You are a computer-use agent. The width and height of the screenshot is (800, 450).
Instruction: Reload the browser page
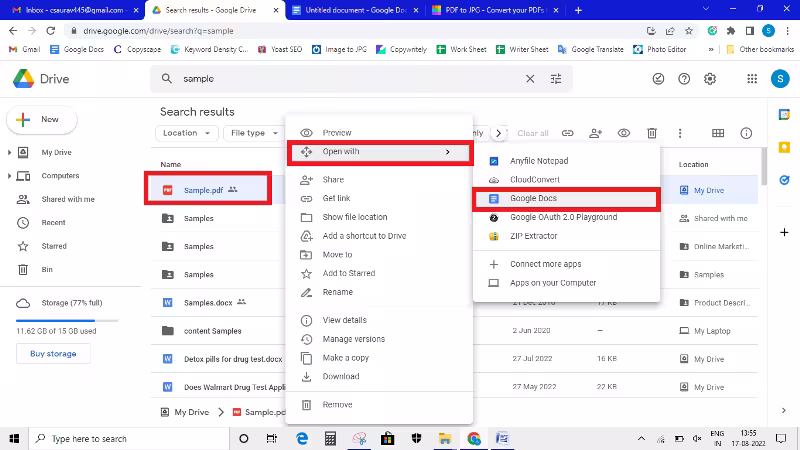51,31
